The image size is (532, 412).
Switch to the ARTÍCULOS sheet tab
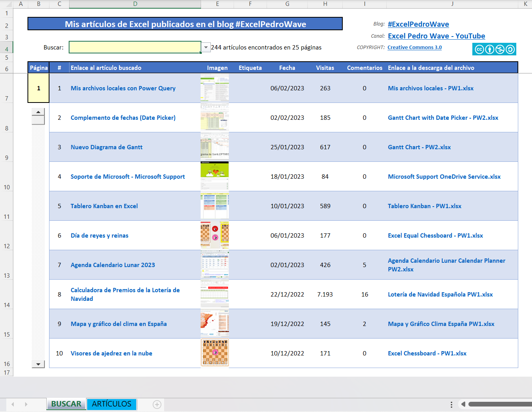(112, 404)
